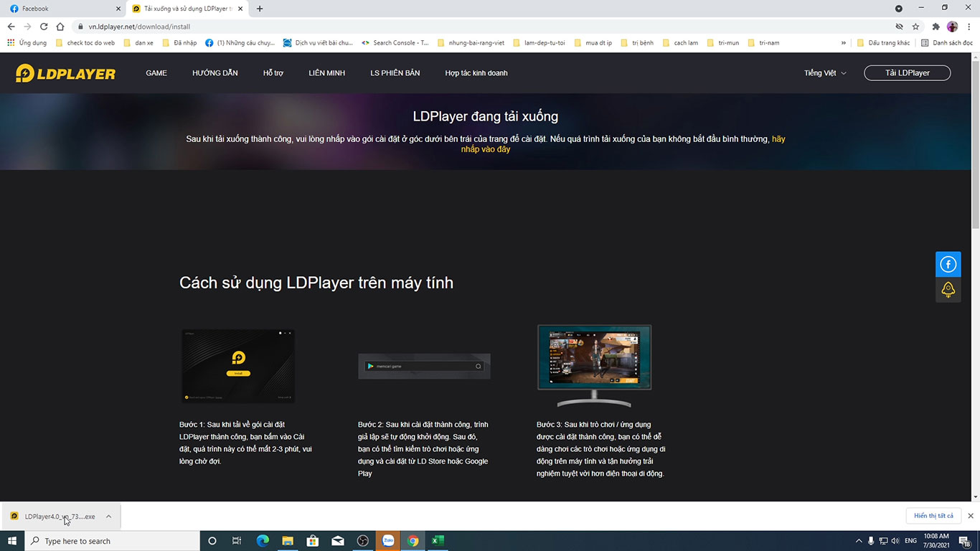Click the Tải LDPlayer download button
Screen dimensions: 980x551
click(x=907, y=73)
